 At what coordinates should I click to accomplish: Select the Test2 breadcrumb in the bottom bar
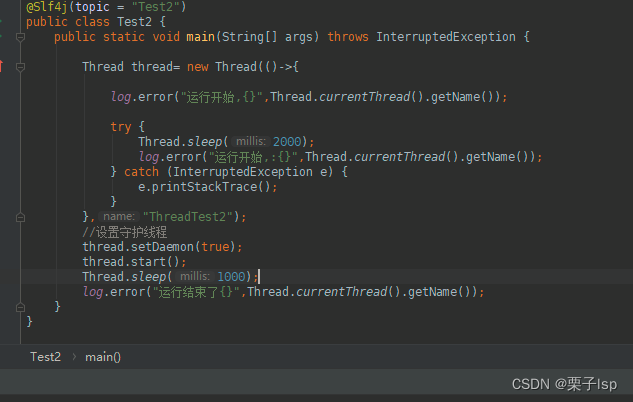click(46, 357)
